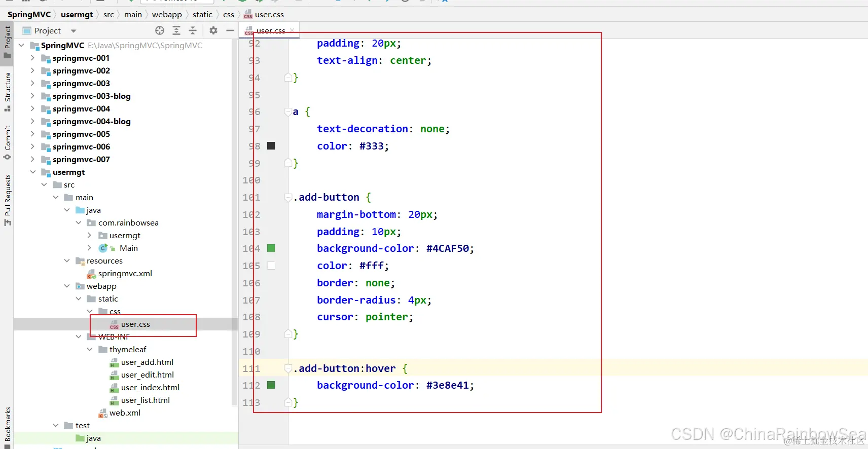Click the text 'text-decoration: none;'
Screen dimensions: 868x449
[x=383, y=129]
